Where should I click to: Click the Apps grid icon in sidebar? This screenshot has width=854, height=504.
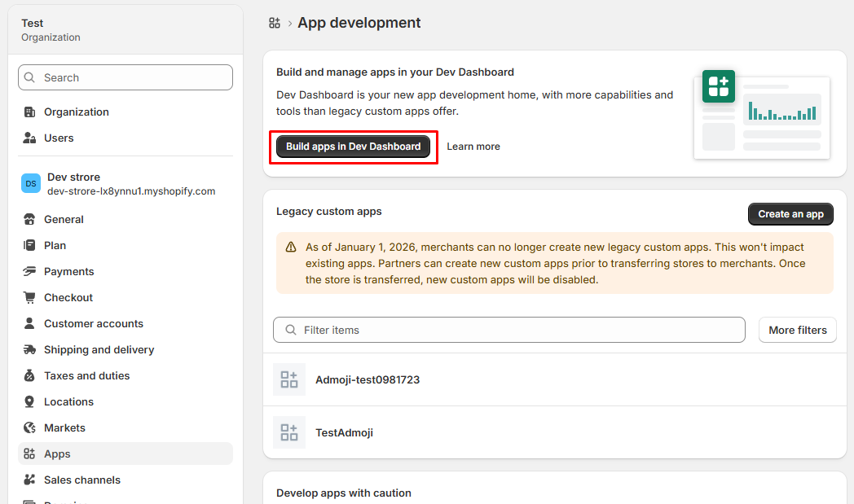[x=29, y=454]
